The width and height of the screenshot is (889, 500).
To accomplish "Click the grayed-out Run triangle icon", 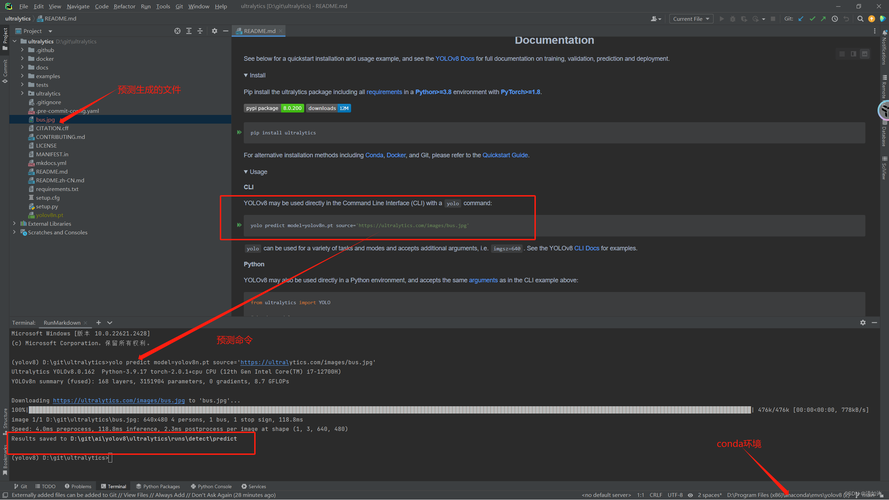I will (722, 19).
